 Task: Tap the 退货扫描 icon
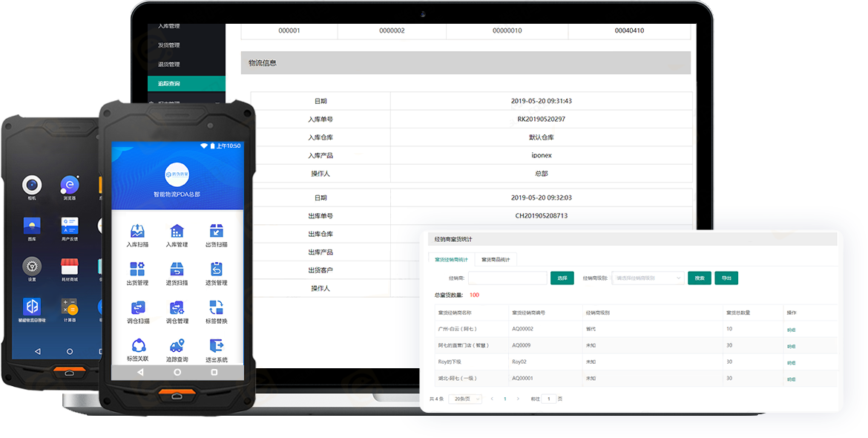click(177, 269)
